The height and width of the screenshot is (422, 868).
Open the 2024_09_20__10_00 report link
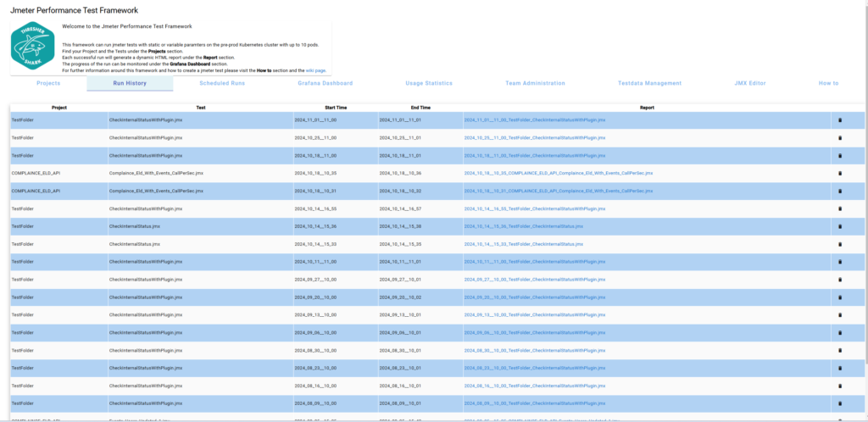pyautogui.click(x=535, y=297)
